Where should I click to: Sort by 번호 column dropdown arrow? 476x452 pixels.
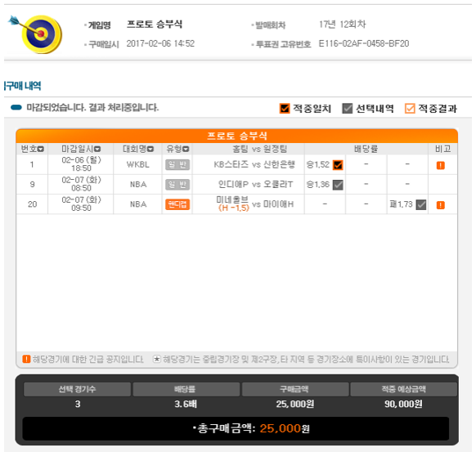pos(41,149)
